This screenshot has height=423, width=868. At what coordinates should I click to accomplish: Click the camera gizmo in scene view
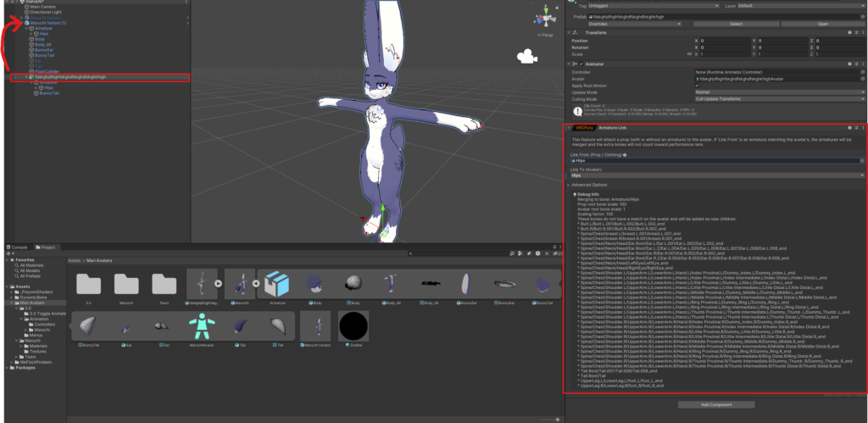tap(527, 56)
